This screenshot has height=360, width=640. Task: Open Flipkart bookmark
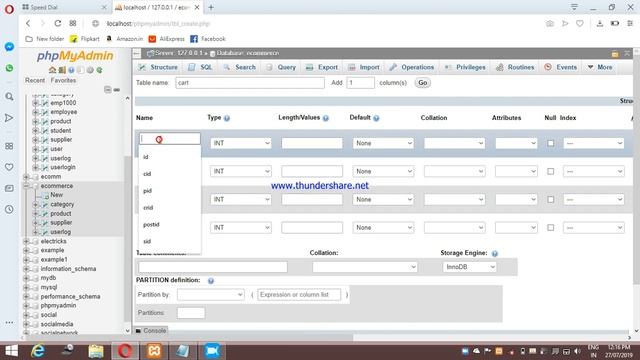pos(85,39)
